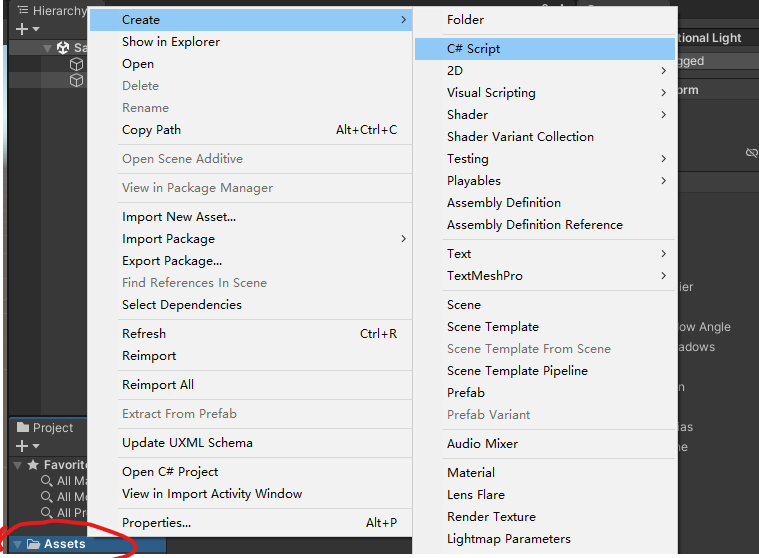759x558 pixels.
Task: Click the Hierarchy tab list icon
Action: (x=23, y=10)
